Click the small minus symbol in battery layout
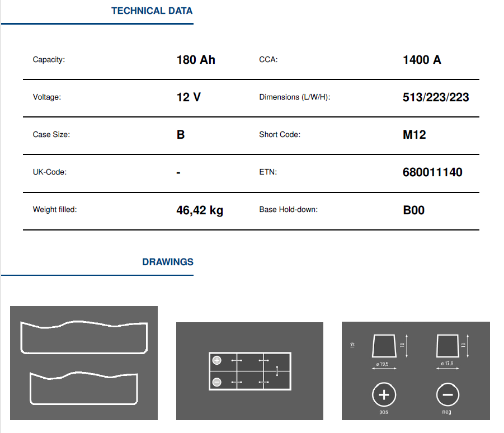 coord(217,382)
